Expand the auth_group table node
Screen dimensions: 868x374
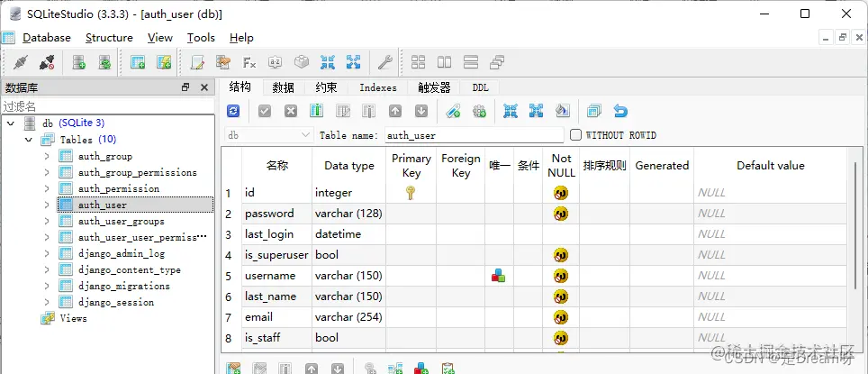(47, 156)
